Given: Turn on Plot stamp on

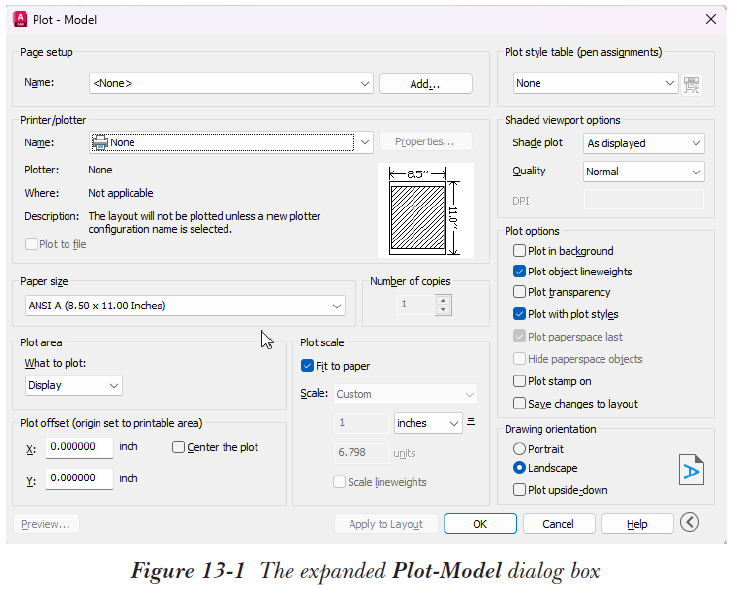Looking at the screenshot, I should pyautogui.click(x=519, y=381).
